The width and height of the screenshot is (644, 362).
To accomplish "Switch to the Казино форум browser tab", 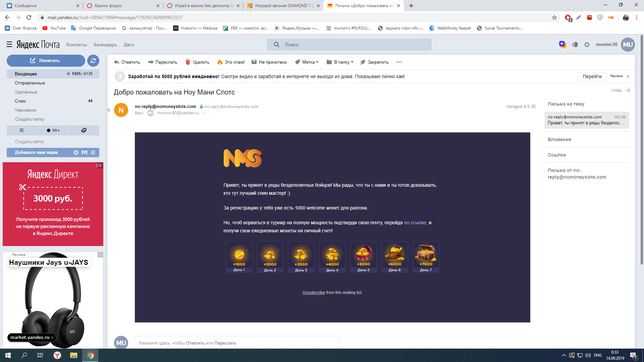I will (x=123, y=6).
